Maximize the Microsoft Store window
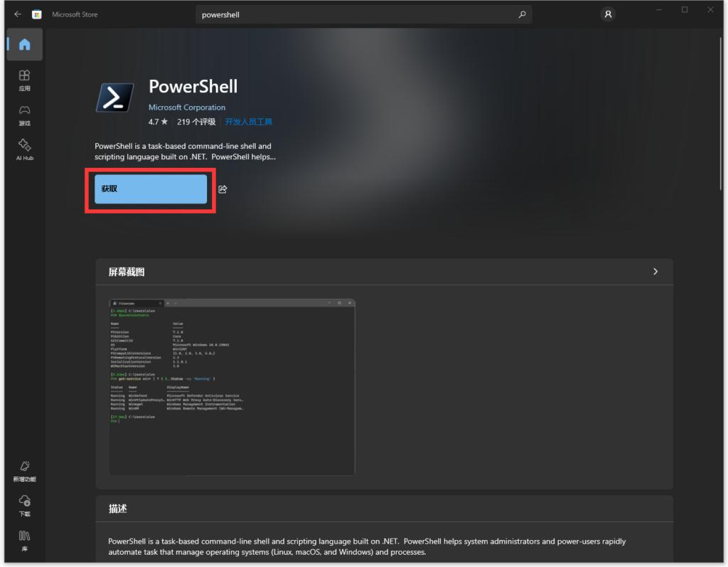The height and width of the screenshot is (567, 728). (x=685, y=10)
